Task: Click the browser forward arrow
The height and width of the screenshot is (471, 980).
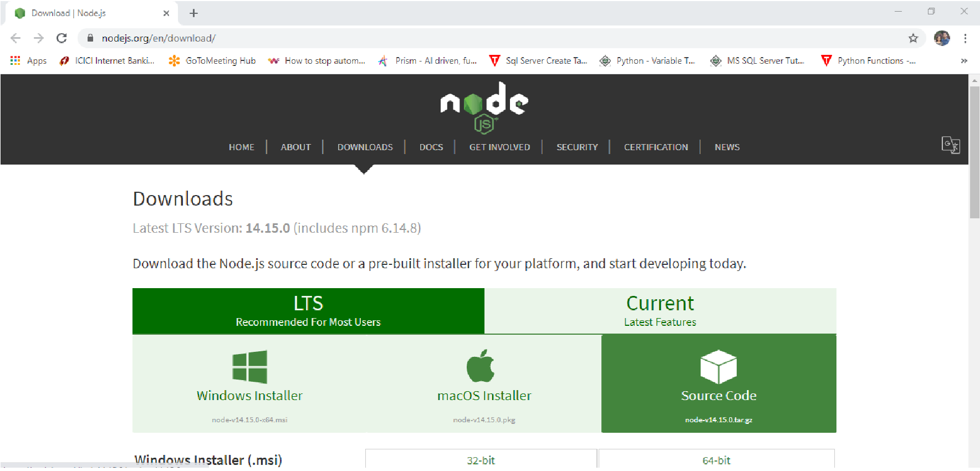Action: pyautogui.click(x=38, y=38)
